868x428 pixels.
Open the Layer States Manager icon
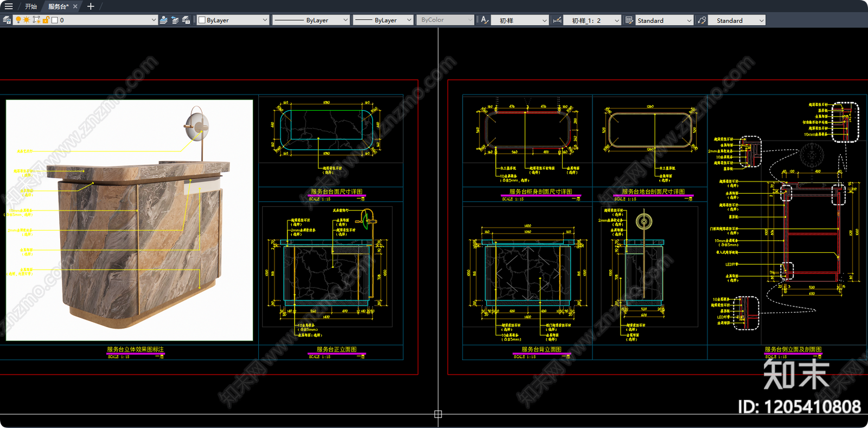tap(186, 20)
